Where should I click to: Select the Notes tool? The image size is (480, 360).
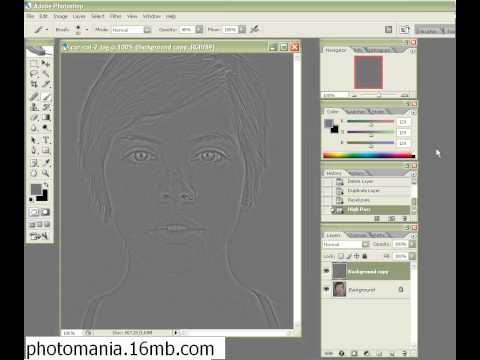pyautogui.click(x=34, y=163)
